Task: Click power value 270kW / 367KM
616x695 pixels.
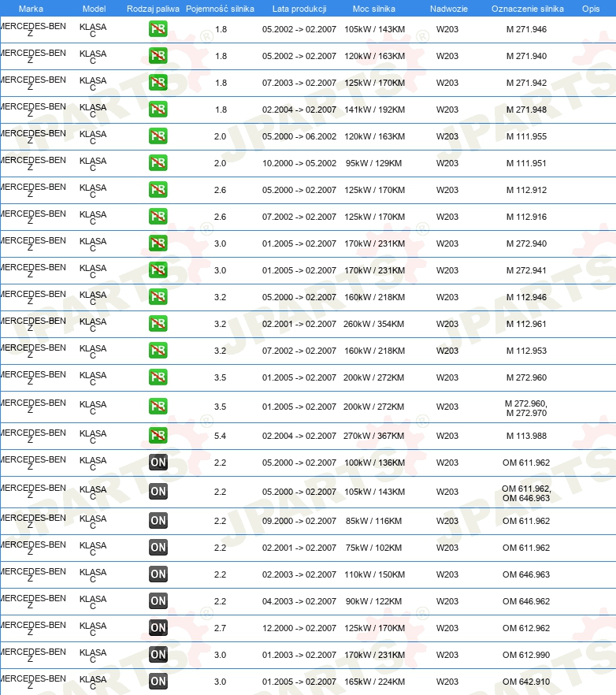Action: point(373,435)
